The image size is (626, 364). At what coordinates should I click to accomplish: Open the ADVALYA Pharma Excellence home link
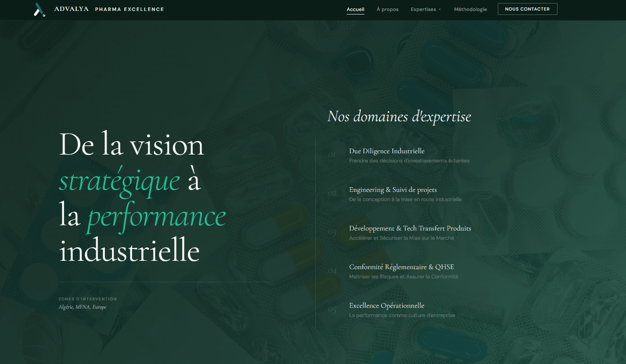(109, 9)
